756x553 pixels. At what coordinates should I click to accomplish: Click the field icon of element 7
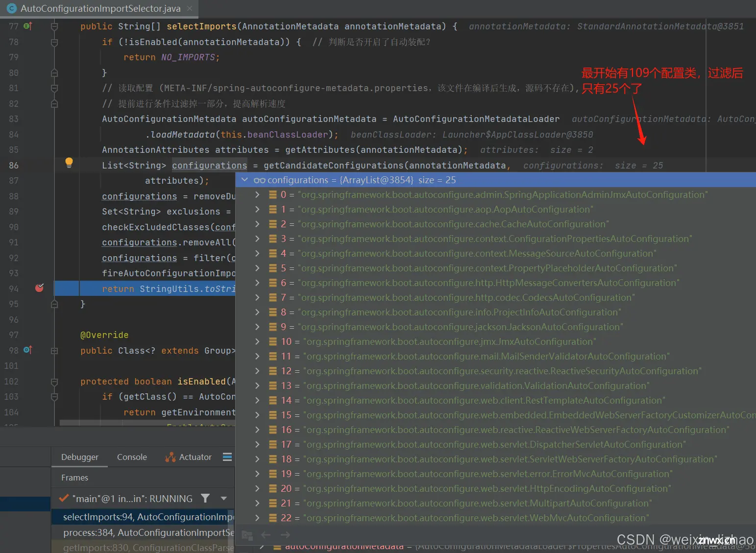tap(273, 297)
